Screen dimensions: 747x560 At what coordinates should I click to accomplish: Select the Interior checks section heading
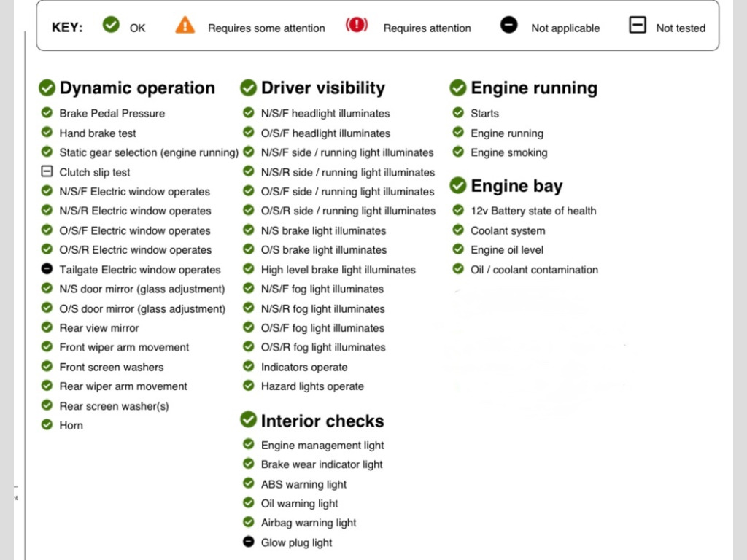pyautogui.click(x=322, y=421)
